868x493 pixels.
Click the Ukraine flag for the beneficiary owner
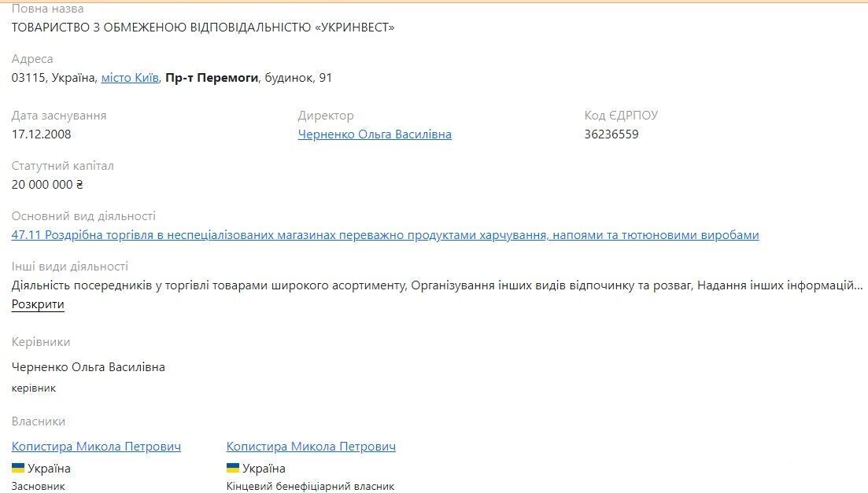point(232,468)
